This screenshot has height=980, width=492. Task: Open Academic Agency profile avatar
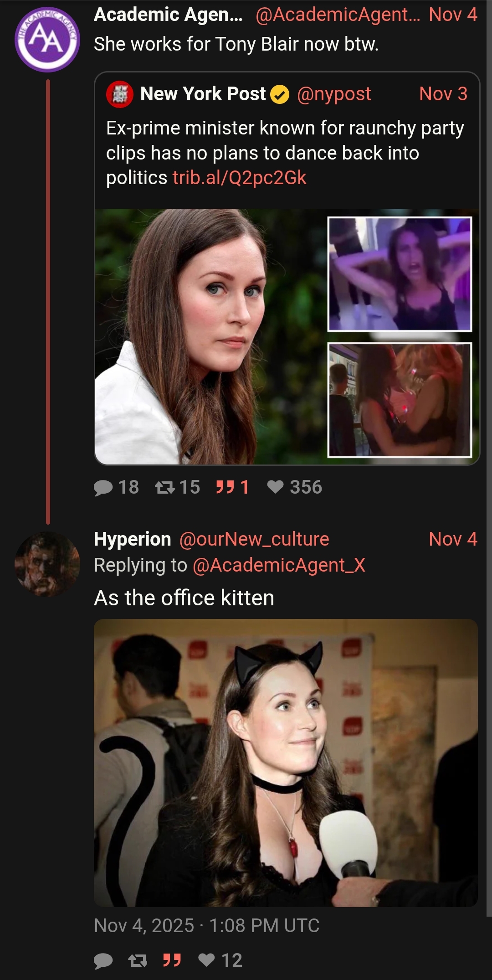click(x=47, y=40)
